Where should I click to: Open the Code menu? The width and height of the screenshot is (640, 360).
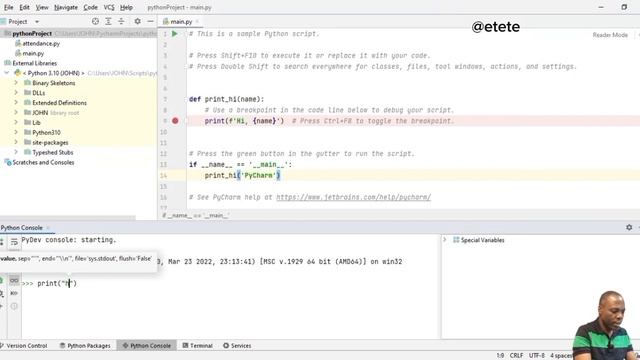90,7
